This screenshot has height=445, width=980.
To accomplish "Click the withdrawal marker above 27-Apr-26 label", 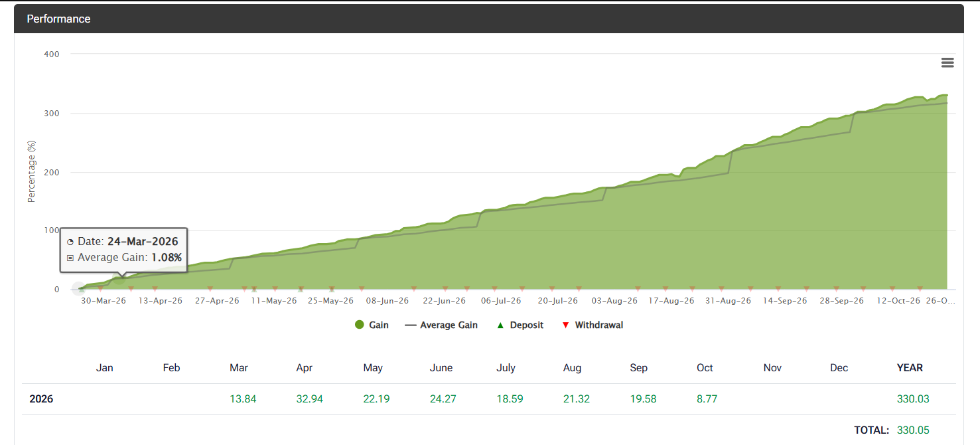I will (x=210, y=289).
